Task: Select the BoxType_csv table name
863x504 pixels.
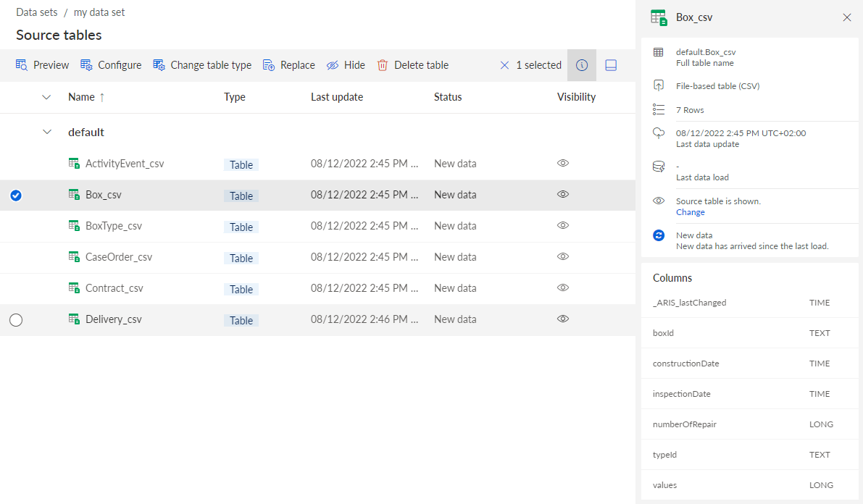Action: tap(113, 226)
